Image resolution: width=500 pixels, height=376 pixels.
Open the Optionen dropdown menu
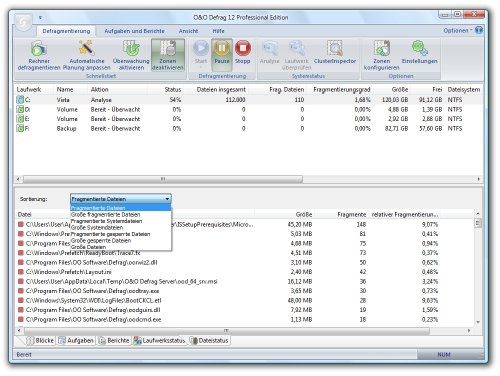point(458,30)
